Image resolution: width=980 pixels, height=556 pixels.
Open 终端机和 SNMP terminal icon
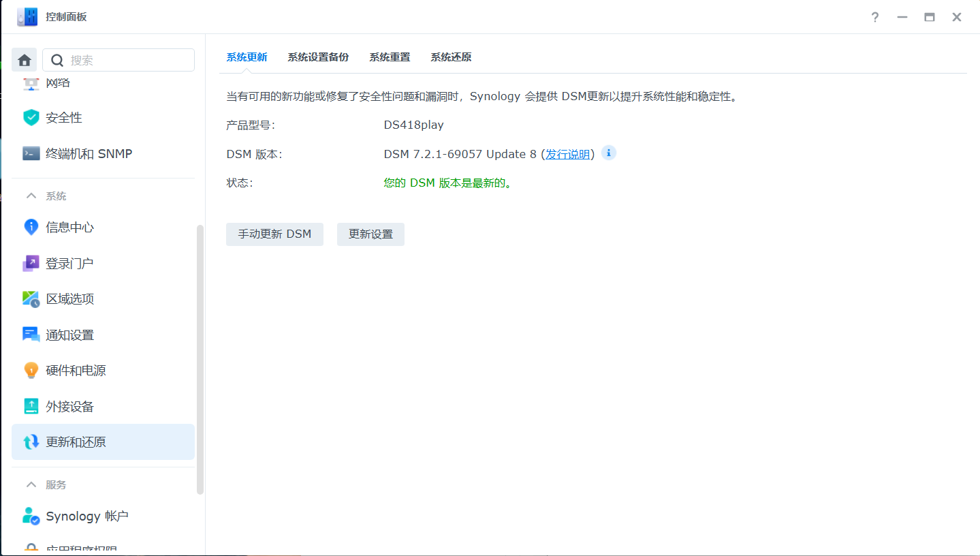click(x=31, y=153)
